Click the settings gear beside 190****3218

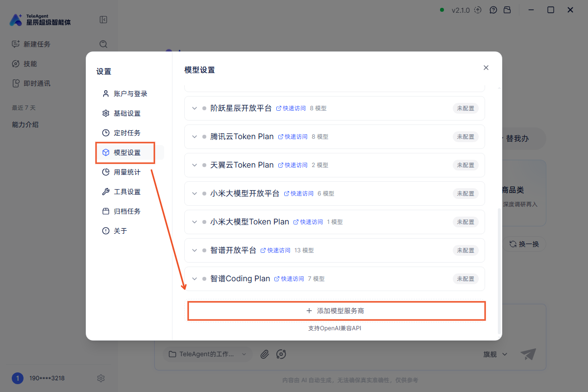click(x=101, y=378)
